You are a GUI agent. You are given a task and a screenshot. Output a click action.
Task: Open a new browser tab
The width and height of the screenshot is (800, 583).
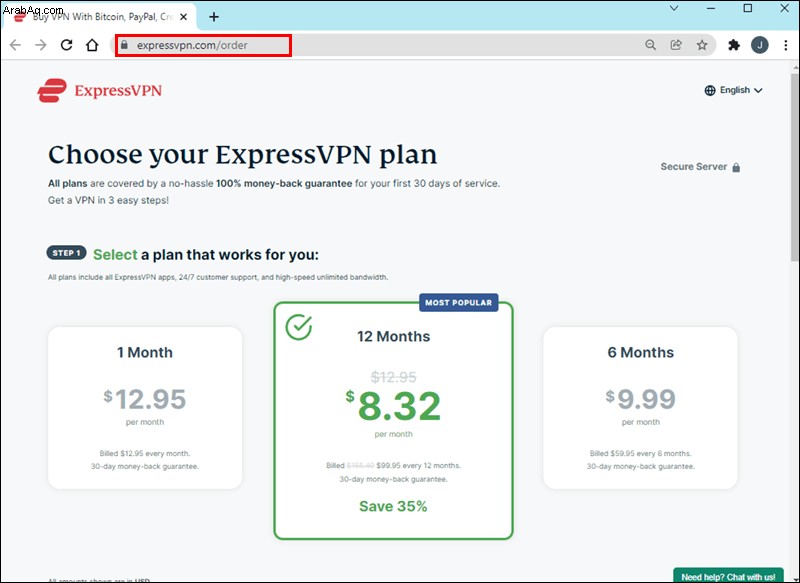pos(214,17)
